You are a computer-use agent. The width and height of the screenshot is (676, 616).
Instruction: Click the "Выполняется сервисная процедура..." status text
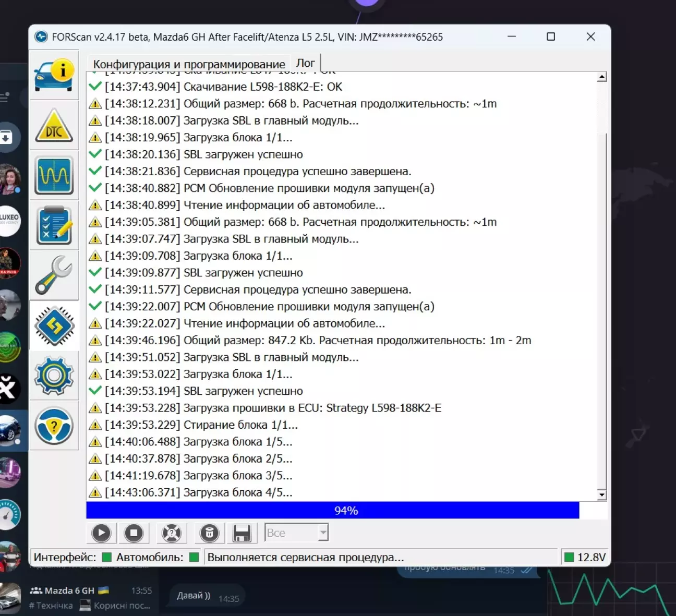tap(306, 557)
